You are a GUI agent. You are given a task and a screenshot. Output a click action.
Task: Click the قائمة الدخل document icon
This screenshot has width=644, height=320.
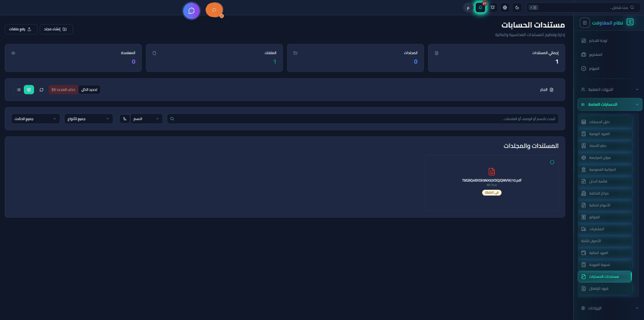[584, 182]
